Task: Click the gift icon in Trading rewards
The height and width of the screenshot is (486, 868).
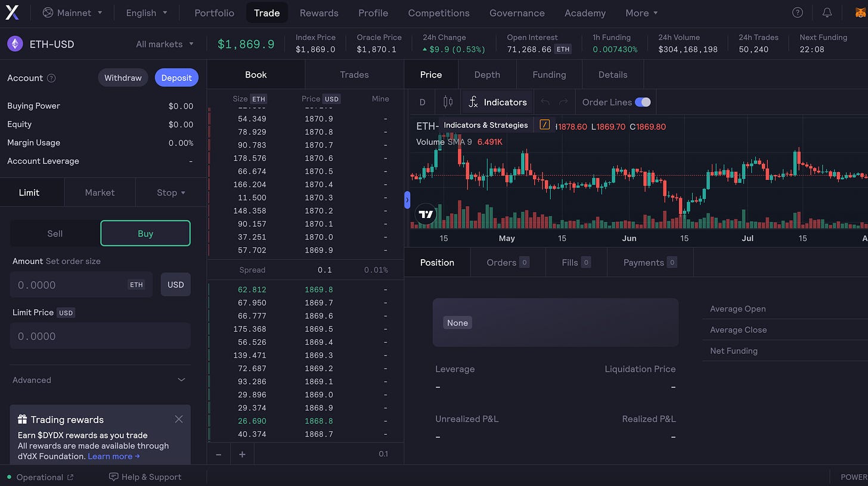Action: tap(23, 419)
